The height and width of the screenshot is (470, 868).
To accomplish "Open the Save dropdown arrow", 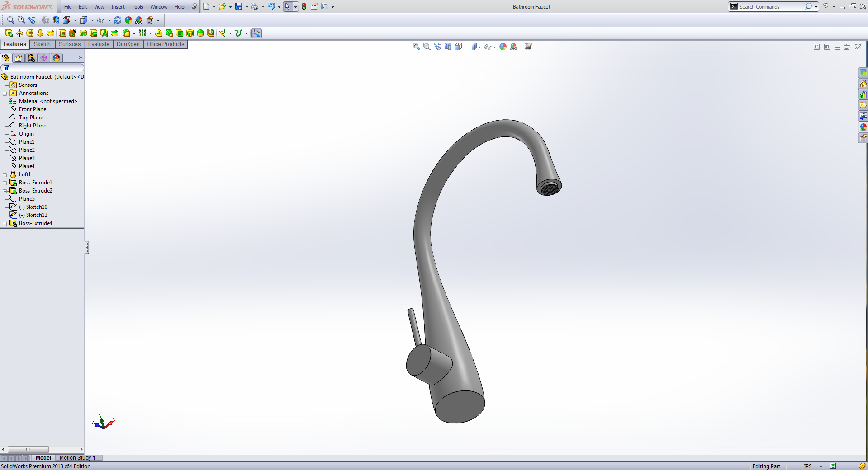I will 247,7.
